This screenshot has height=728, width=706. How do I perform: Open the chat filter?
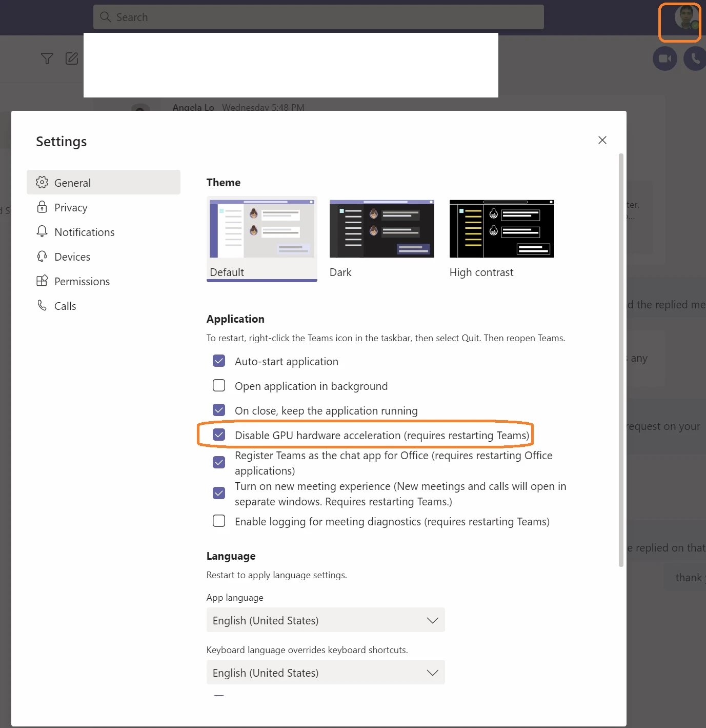pos(47,58)
